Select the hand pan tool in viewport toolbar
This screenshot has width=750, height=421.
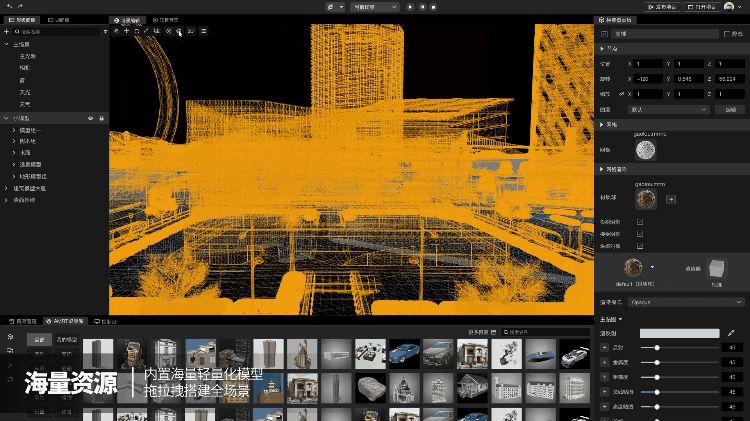coord(115,31)
